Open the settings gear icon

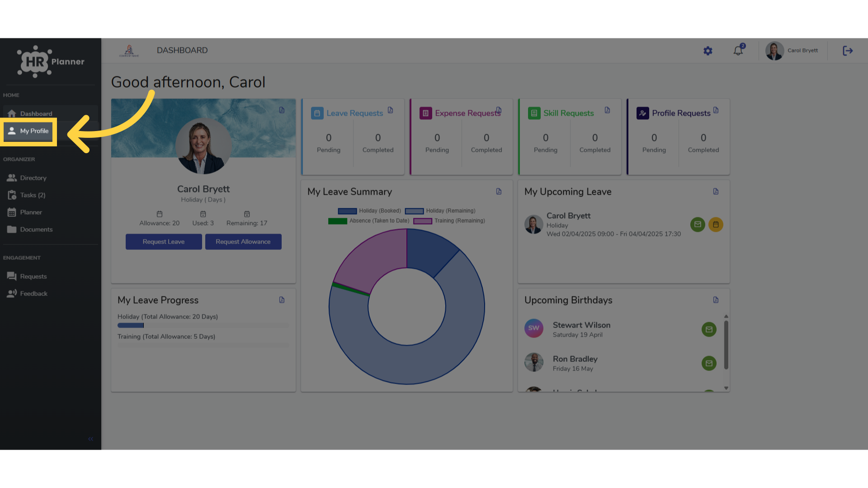coord(708,51)
